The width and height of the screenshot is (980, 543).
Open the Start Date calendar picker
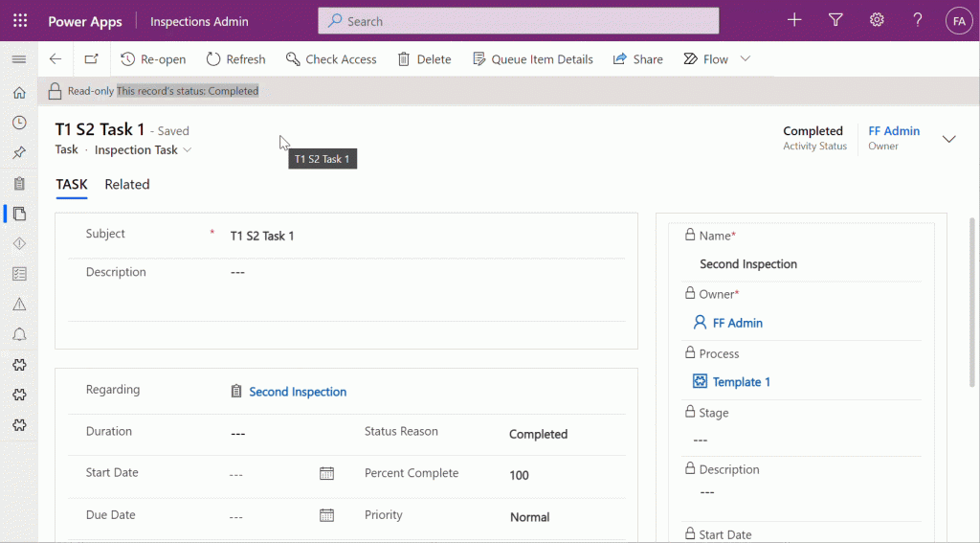(x=327, y=473)
